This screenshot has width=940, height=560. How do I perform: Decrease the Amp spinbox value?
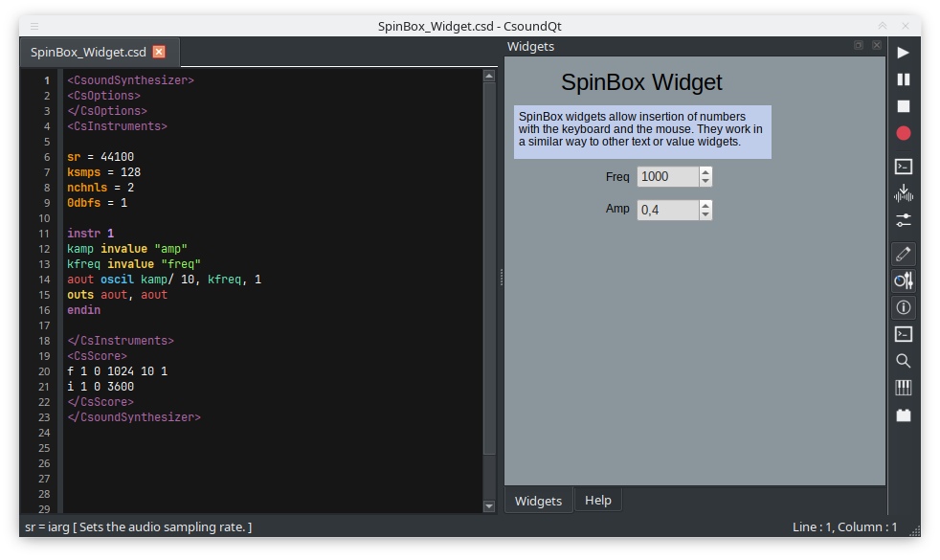point(705,214)
